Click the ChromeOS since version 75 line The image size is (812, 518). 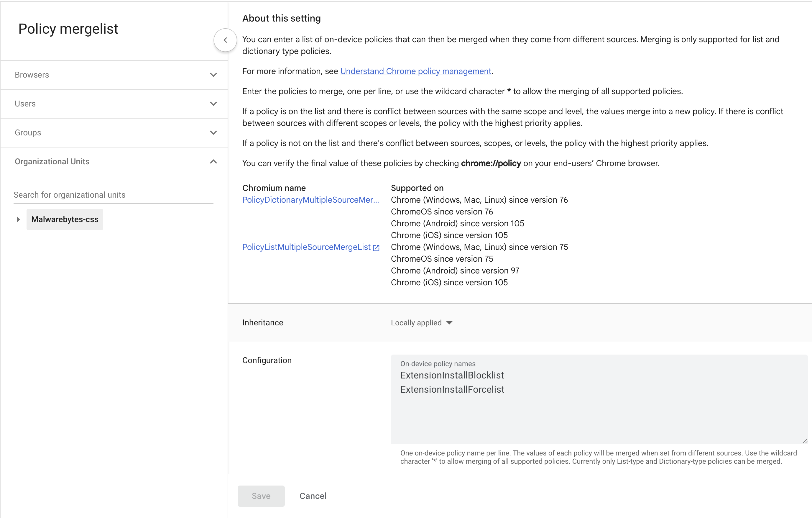(x=442, y=259)
